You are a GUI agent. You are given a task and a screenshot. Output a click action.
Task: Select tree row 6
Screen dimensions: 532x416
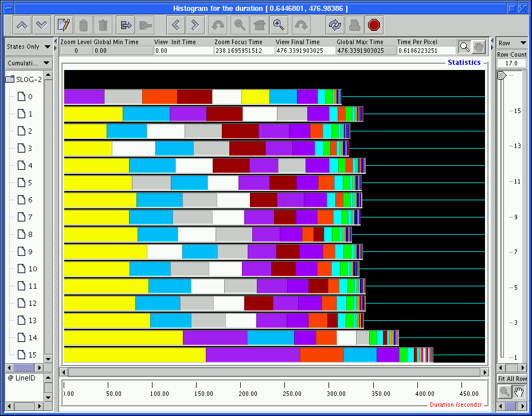(25, 200)
